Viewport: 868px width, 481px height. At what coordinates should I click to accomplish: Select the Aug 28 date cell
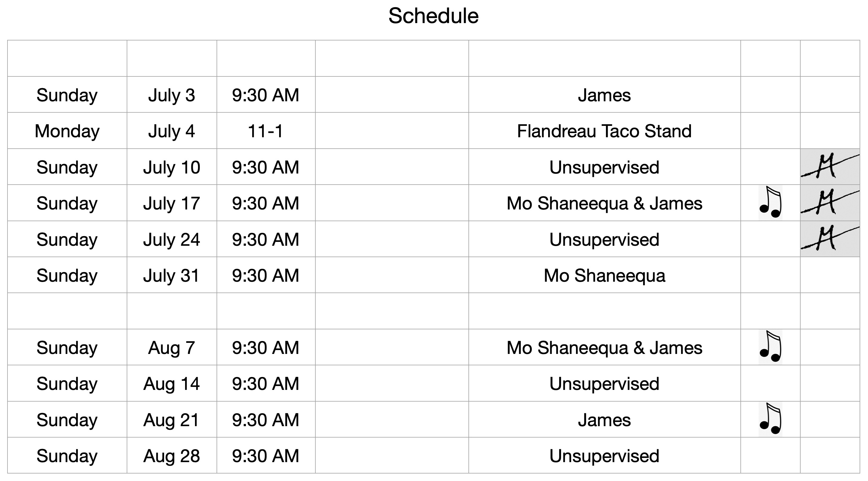(x=172, y=456)
